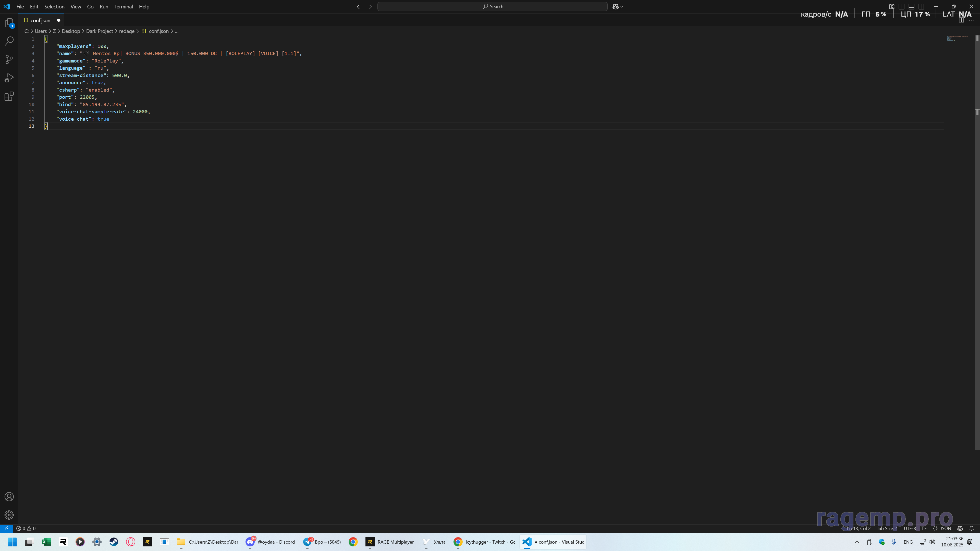Open the Manage gear icon

tap(9, 515)
